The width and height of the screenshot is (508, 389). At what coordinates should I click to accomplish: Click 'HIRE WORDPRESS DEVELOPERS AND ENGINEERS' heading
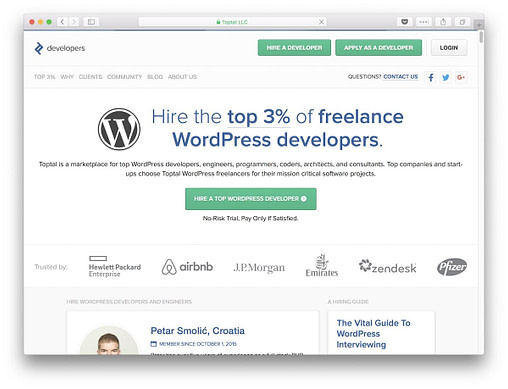[x=129, y=302]
